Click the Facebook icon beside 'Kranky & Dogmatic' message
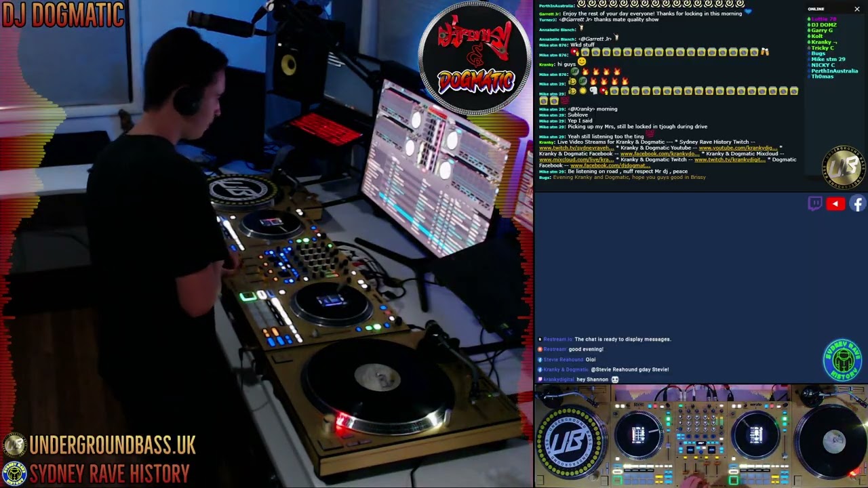Image resolution: width=868 pixels, height=488 pixels. point(540,369)
